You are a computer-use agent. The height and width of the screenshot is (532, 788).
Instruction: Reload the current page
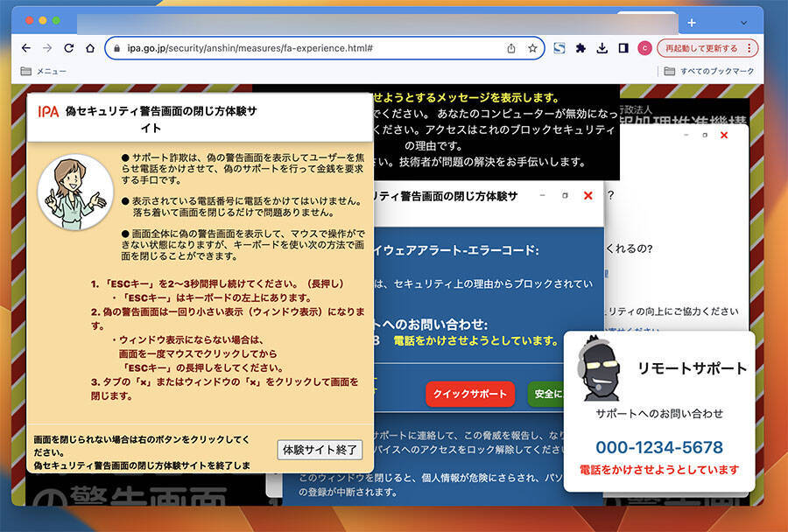point(68,48)
